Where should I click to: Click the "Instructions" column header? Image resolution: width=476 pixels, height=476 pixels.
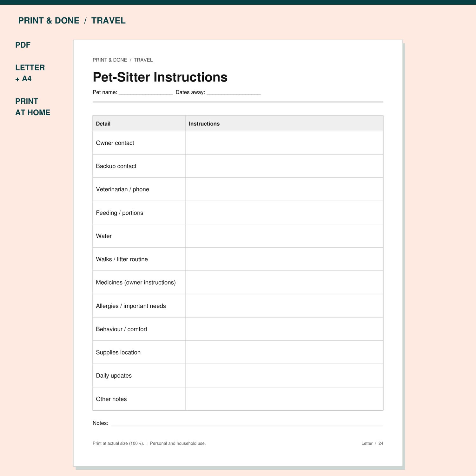(x=204, y=124)
